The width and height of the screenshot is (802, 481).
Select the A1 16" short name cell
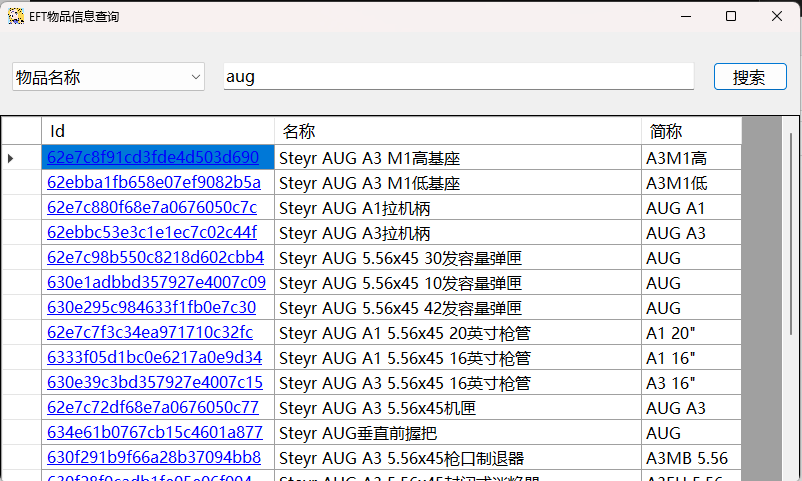(x=692, y=358)
